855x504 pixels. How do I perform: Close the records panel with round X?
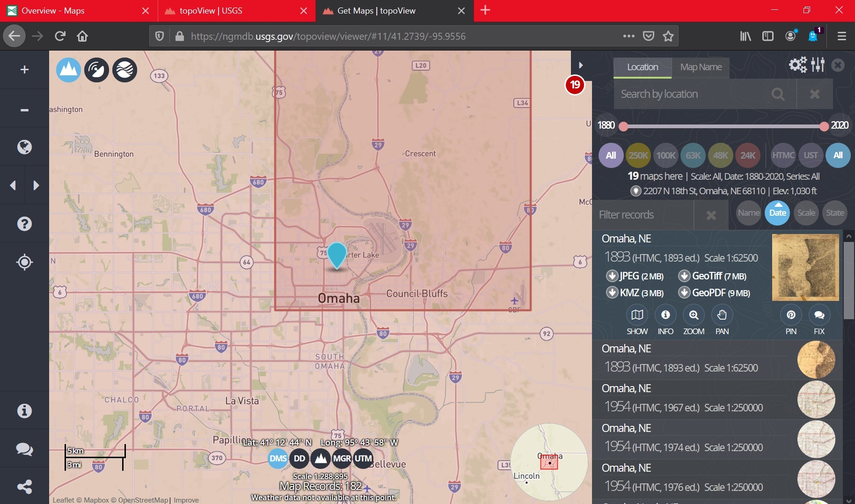[x=838, y=65]
